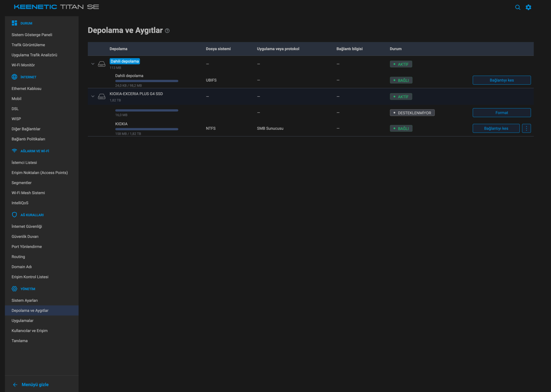Screen dimensions: 551x392
Task: Click the KIOXIA 158 MB usage bar
Action: tap(147, 129)
